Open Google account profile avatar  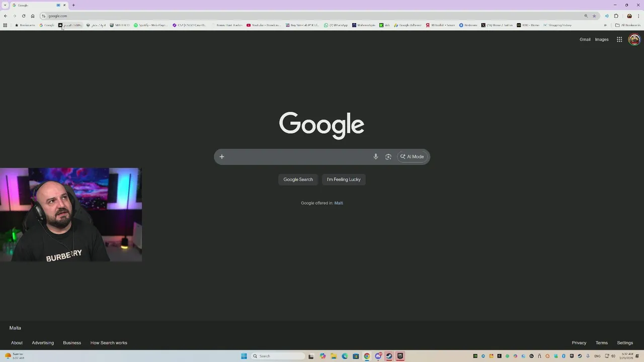tap(634, 39)
